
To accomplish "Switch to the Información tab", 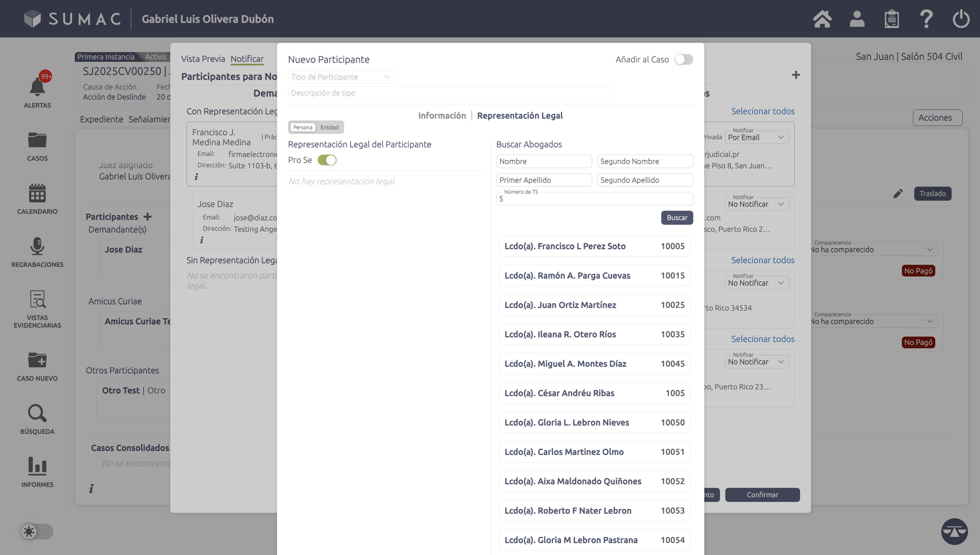I will click(442, 116).
